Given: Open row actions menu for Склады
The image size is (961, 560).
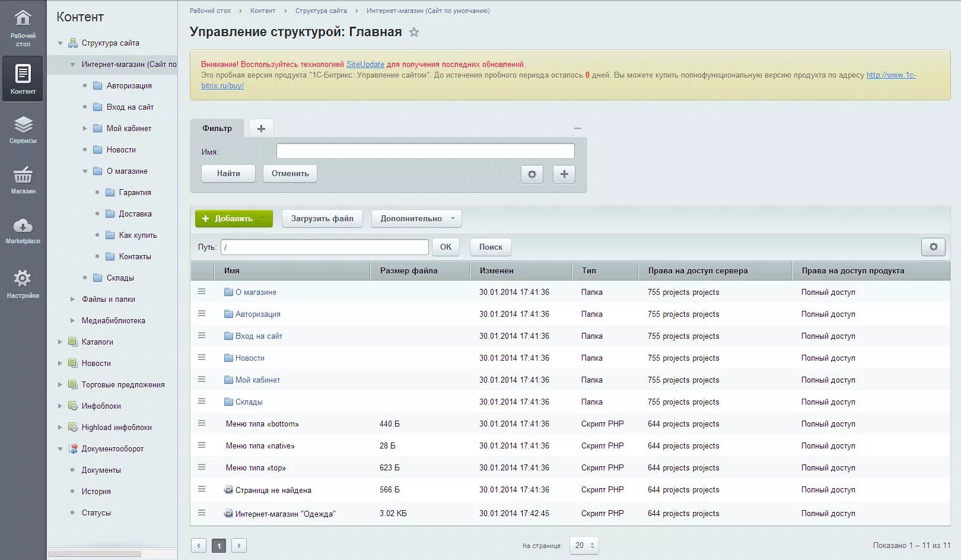Looking at the screenshot, I should tap(202, 402).
